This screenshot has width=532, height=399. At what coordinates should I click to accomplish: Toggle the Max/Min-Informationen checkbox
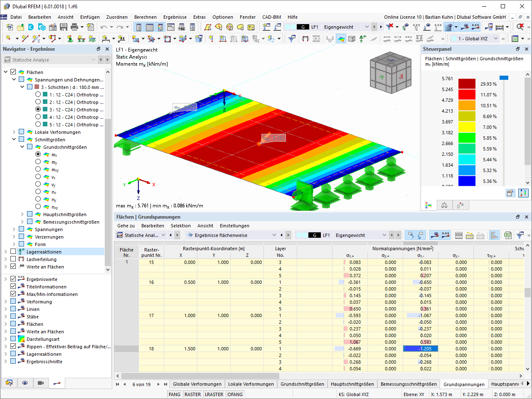(x=13, y=294)
